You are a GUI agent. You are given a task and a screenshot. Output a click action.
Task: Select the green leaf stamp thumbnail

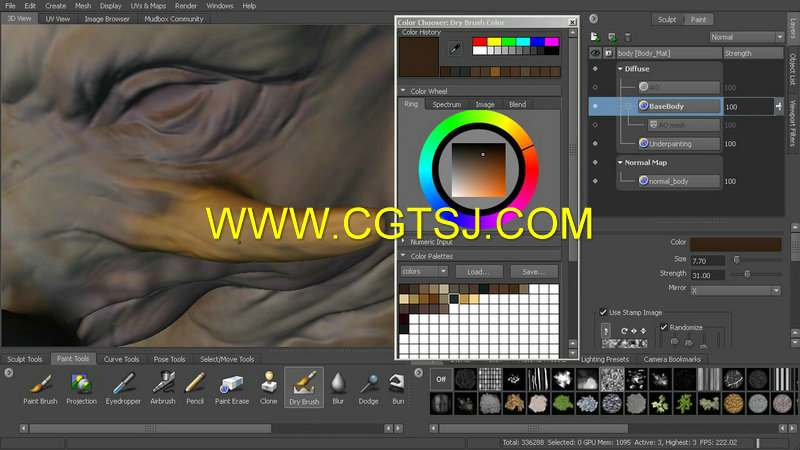point(563,404)
